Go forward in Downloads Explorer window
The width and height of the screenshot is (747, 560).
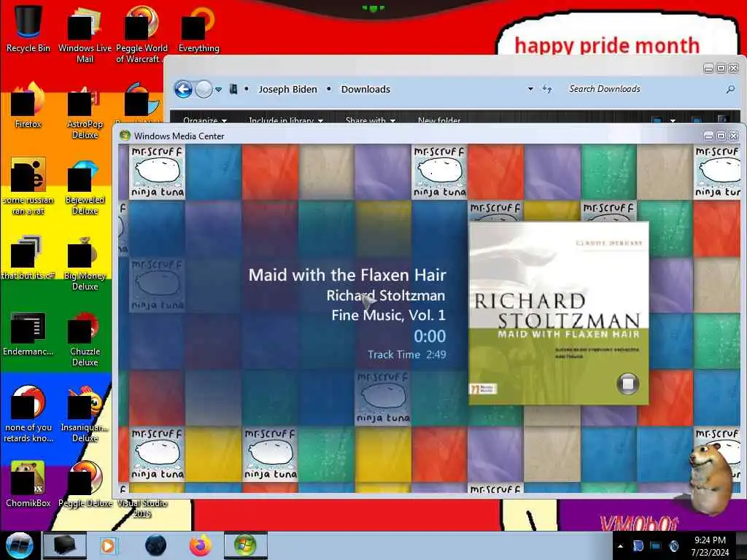coord(204,89)
